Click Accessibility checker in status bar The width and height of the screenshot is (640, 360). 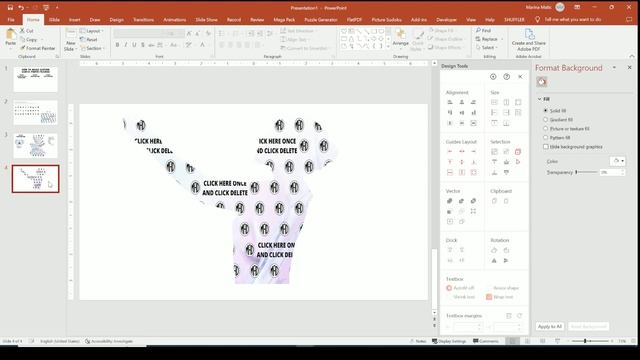tap(109, 341)
